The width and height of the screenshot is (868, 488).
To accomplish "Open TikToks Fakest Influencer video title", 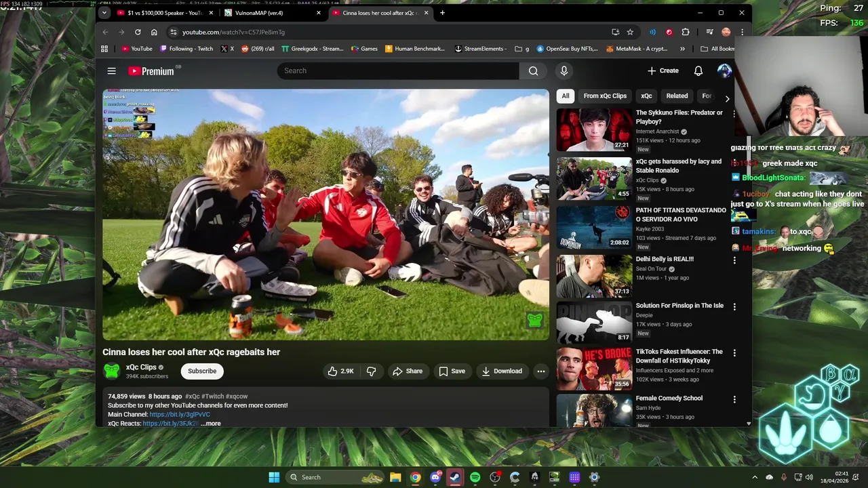I will 679,356.
